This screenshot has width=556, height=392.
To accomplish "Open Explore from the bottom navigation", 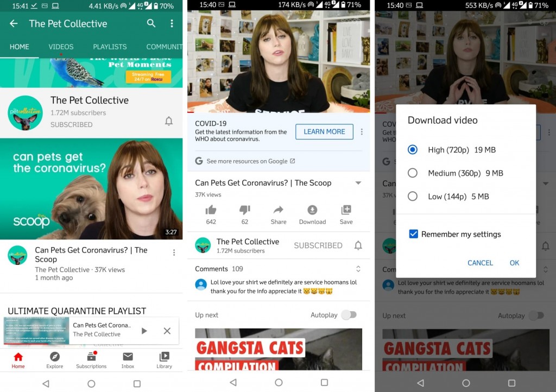I will click(x=54, y=359).
